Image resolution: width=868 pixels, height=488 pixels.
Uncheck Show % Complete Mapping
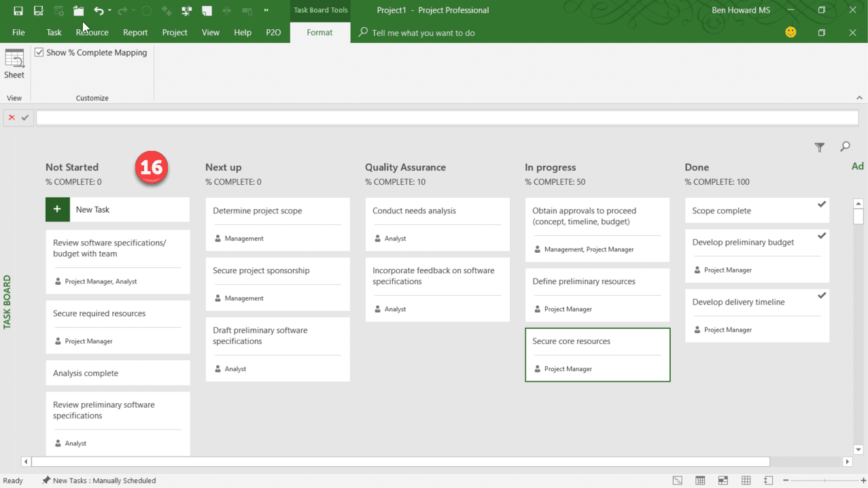point(38,52)
